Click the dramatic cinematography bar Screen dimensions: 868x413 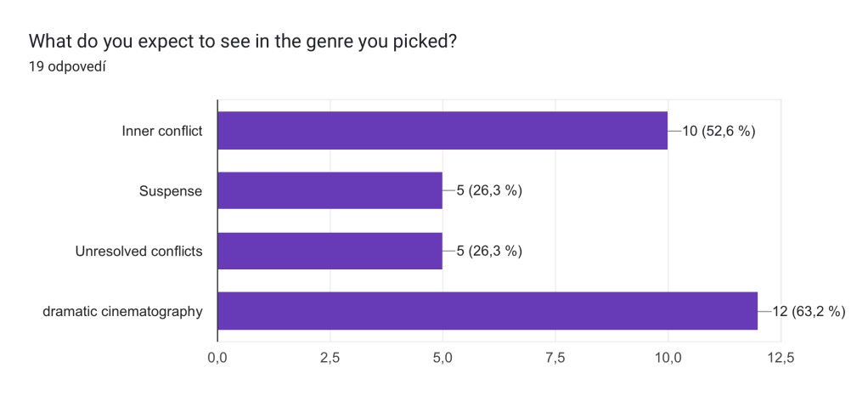(x=488, y=311)
